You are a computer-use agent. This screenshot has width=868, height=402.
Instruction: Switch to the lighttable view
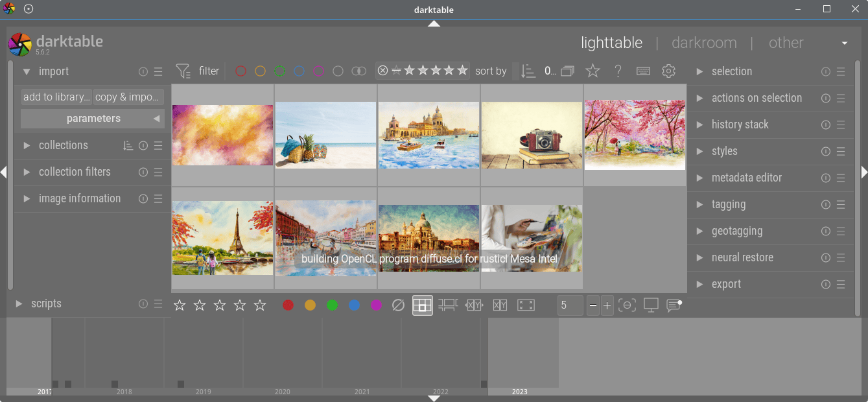click(x=611, y=43)
